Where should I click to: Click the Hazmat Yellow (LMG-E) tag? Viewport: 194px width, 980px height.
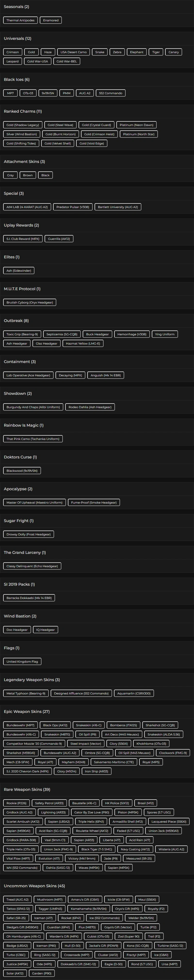[x=83, y=344]
